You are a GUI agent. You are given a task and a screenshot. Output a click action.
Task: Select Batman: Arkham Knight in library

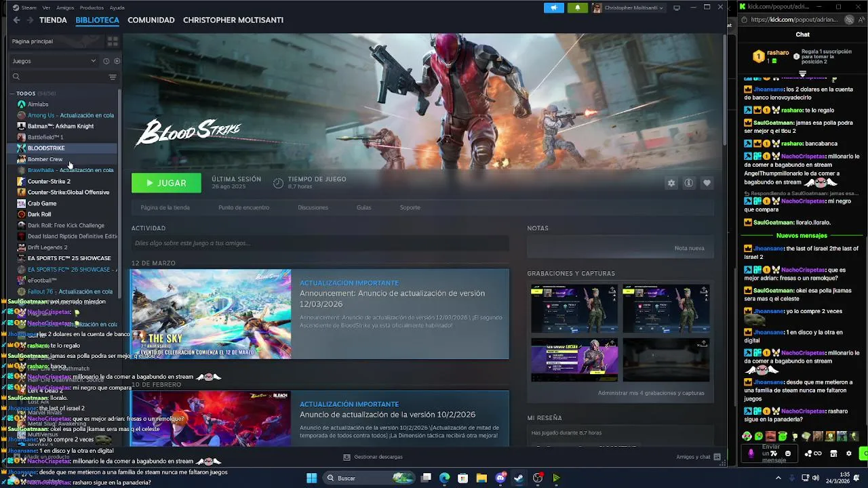point(60,126)
